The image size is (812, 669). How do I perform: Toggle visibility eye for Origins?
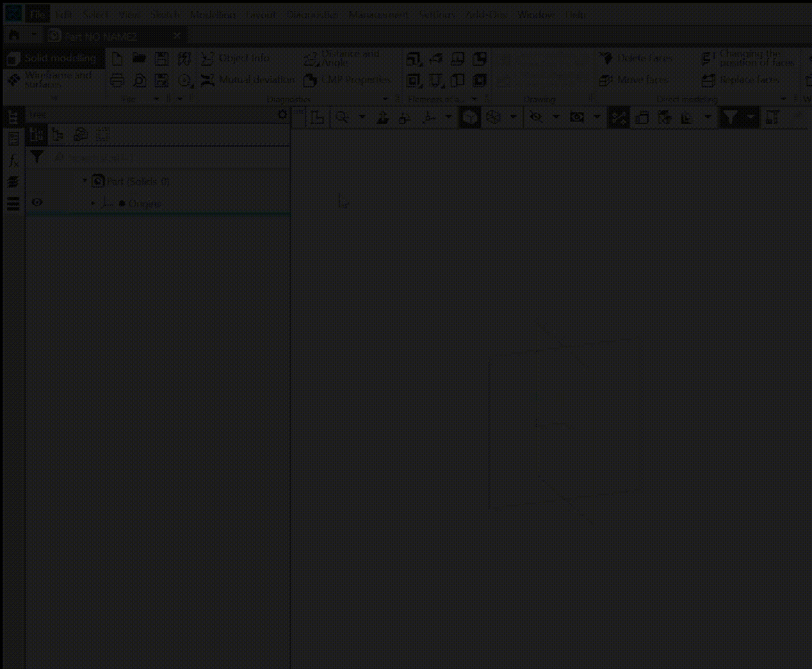pyautogui.click(x=37, y=202)
